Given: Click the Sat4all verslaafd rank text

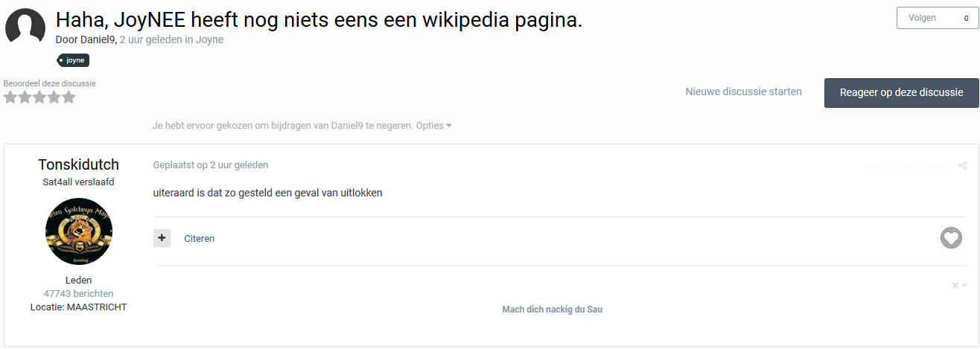Looking at the screenshot, I should pos(78,182).
